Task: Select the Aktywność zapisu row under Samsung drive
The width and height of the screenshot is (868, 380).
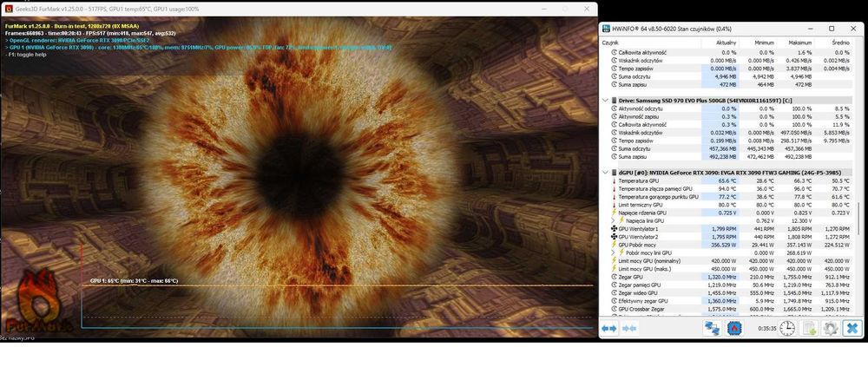Action: [x=727, y=117]
